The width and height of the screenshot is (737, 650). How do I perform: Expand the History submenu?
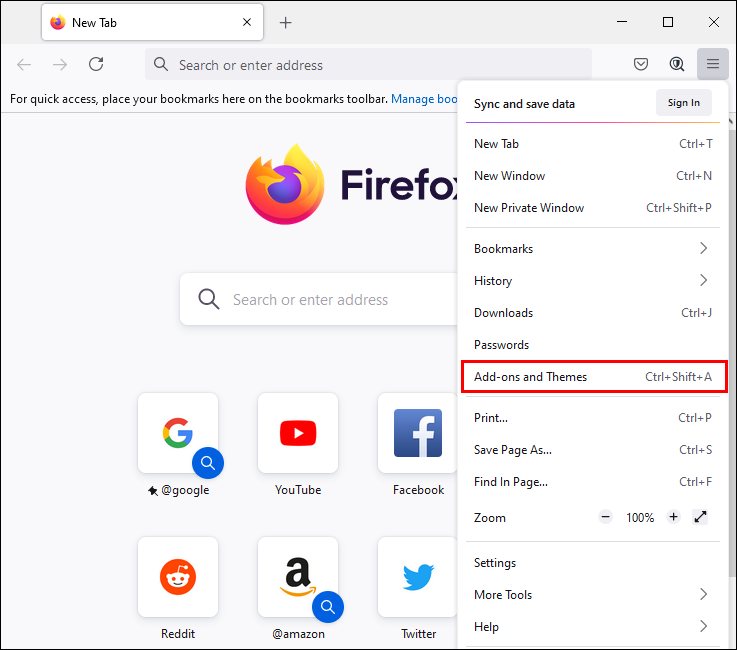(593, 281)
